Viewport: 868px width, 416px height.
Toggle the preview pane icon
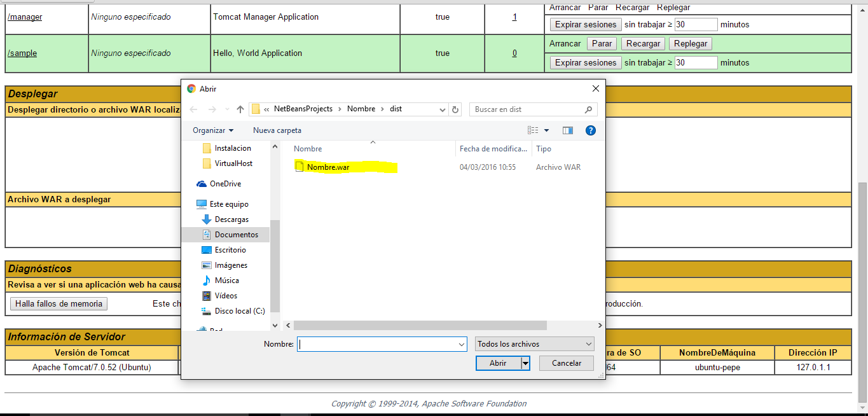tap(568, 130)
